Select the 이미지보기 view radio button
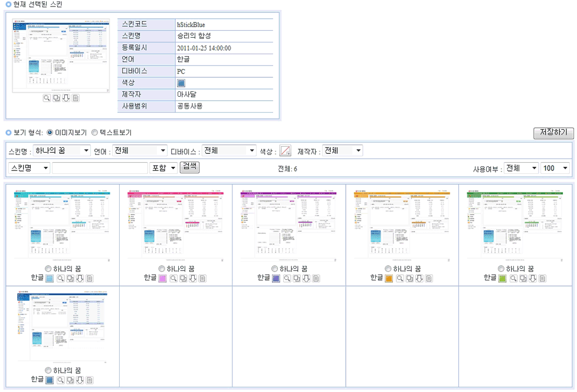Viewport: 577px width, 392px height. tap(50, 133)
